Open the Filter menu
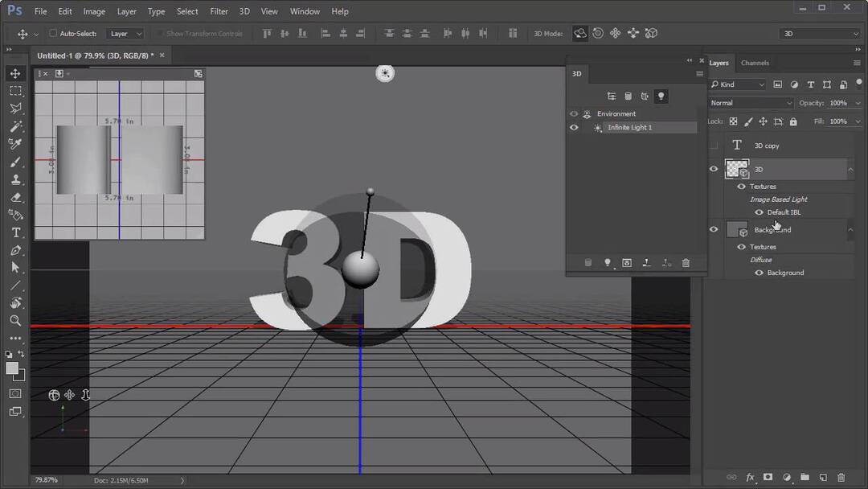The height and width of the screenshot is (489, 868). (219, 11)
